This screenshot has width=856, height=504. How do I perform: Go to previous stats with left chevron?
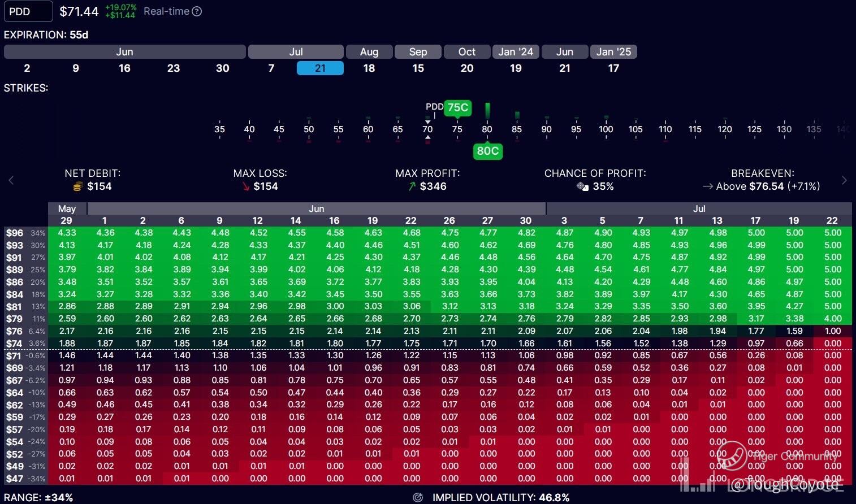(x=11, y=180)
